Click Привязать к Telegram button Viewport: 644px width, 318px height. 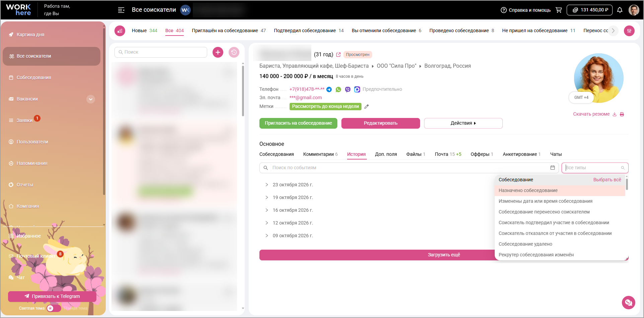[52, 297]
